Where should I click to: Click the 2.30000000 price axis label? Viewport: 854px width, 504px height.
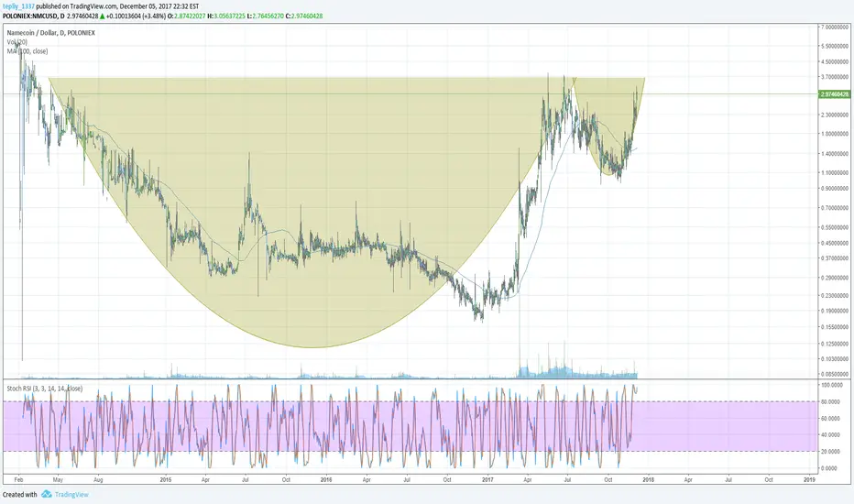[836, 115]
